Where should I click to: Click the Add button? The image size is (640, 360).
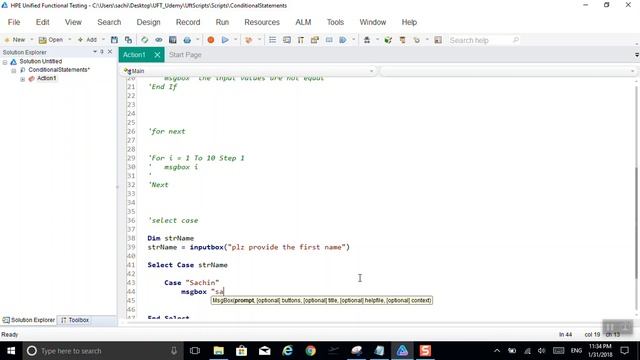87,40
